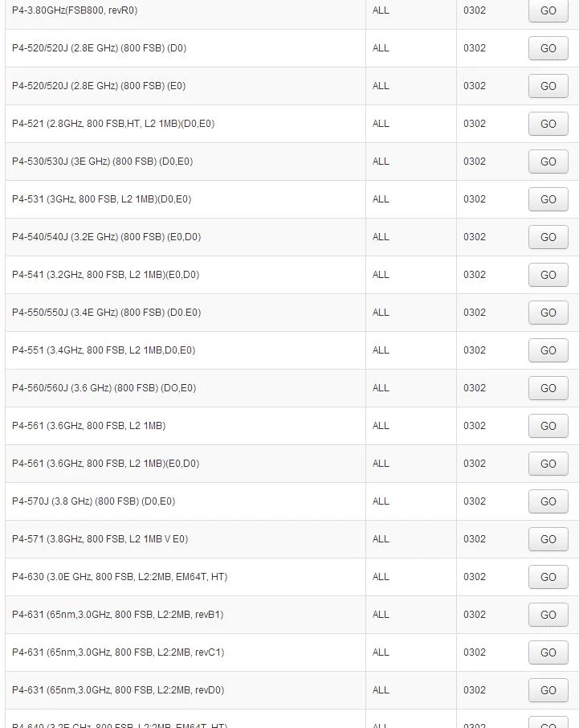This screenshot has height=728, width=579.
Task: Click GO for P4-3.80GHz (FSB800, revR0)
Action: 548,10
